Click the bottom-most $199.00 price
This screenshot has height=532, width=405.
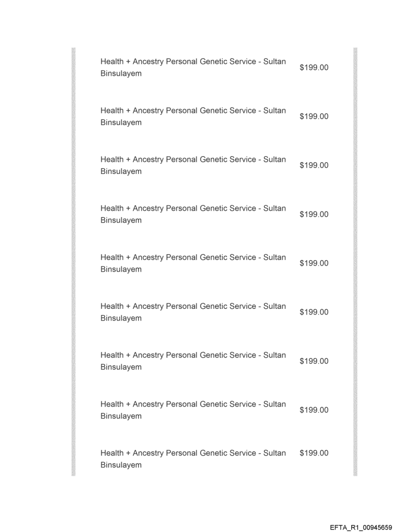(314, 453)
